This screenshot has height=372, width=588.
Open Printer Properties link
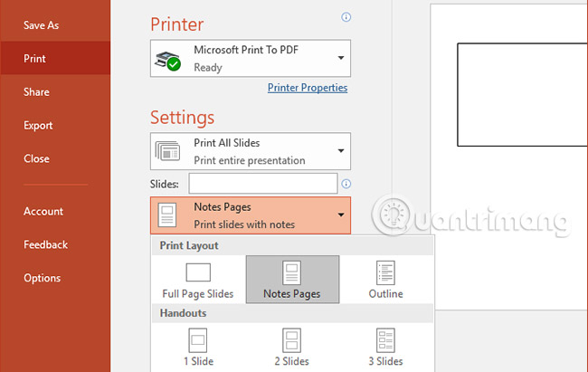[308, 88]
